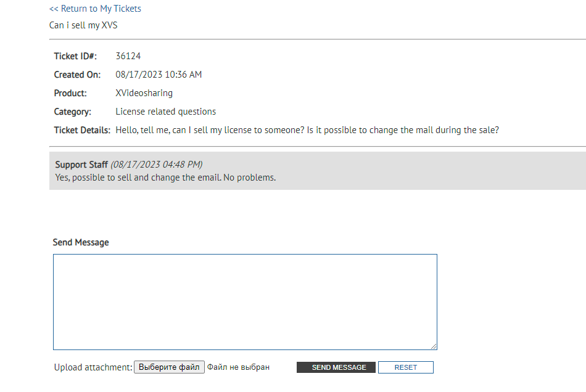Viewport: 586px width, 392px height.
Task: Click the Support Staff reply message text
Action: (165, 178)
